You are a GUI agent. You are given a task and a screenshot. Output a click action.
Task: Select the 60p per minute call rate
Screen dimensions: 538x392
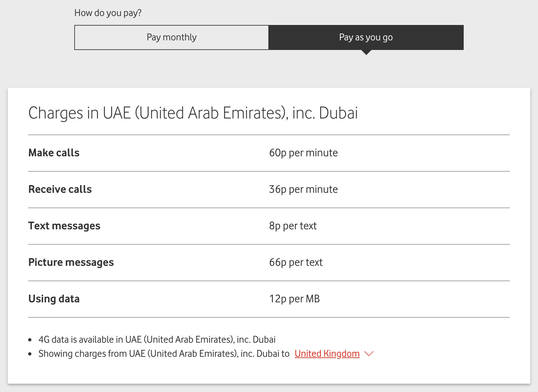[303, 153]
